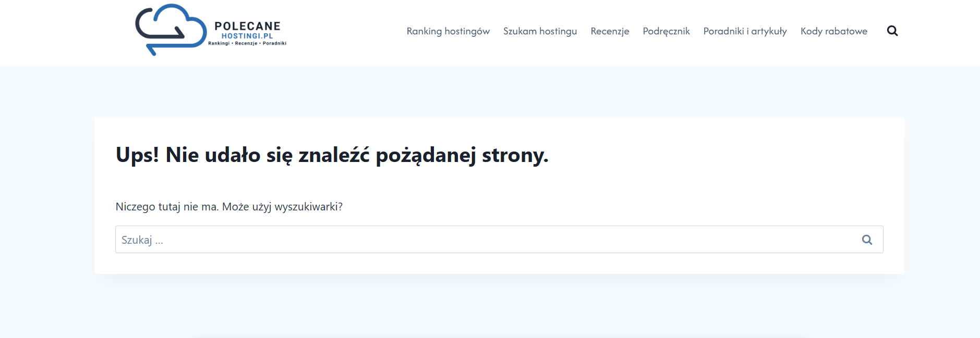This screenshot has height=338, width=980.
Task: Click the logo tagline 'Rankingi Recenzje Poradniki'
Action: [247, 44]
